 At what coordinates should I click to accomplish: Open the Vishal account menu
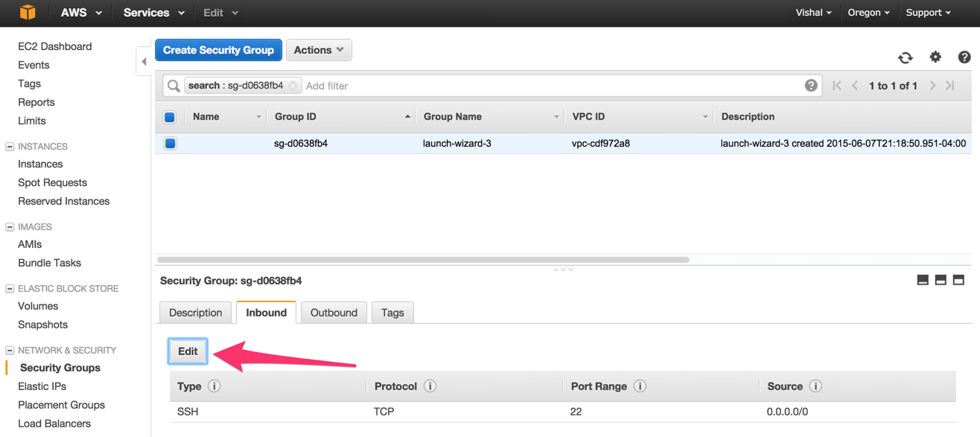(x=813, y=13)
